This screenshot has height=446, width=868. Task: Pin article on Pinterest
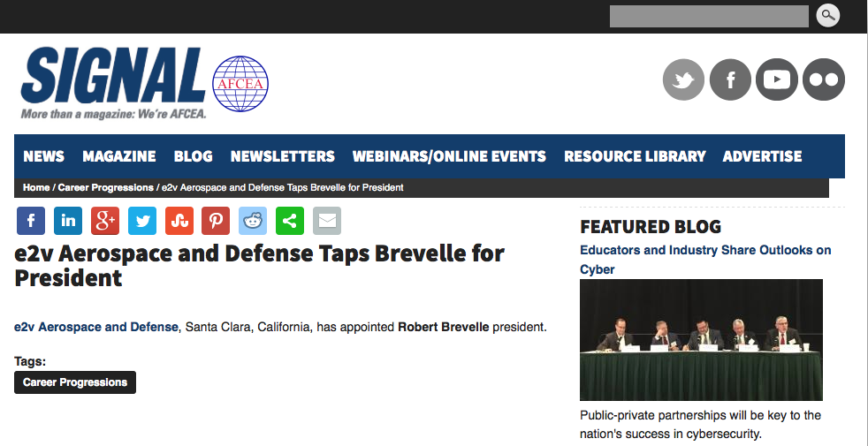click(x=216, y=221)
